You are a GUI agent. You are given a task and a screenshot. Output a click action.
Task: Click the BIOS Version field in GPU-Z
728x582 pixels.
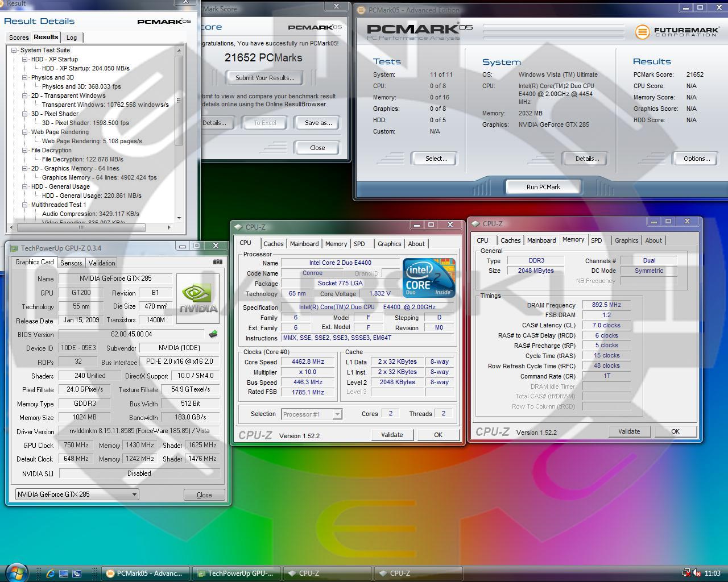(x=131, y=334)
